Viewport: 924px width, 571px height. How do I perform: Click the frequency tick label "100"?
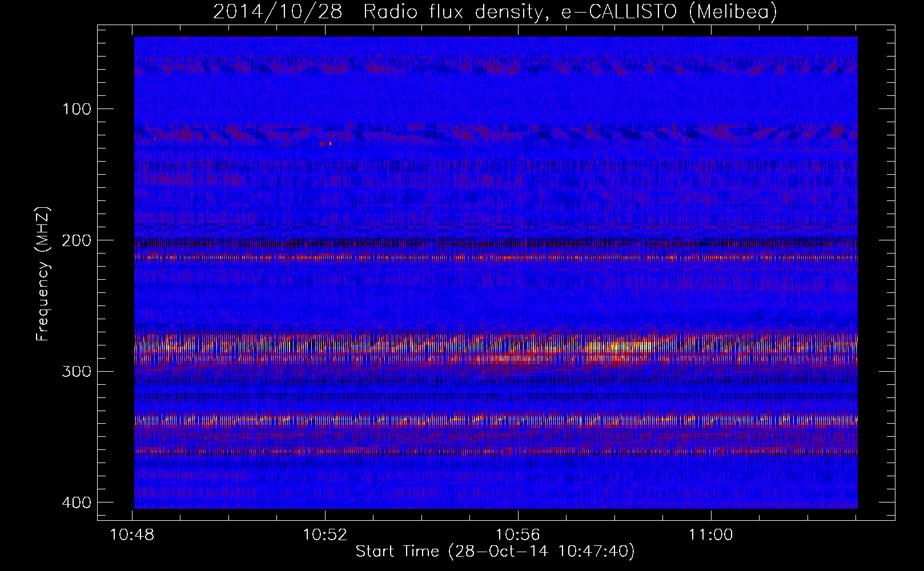tap(76, 109)
